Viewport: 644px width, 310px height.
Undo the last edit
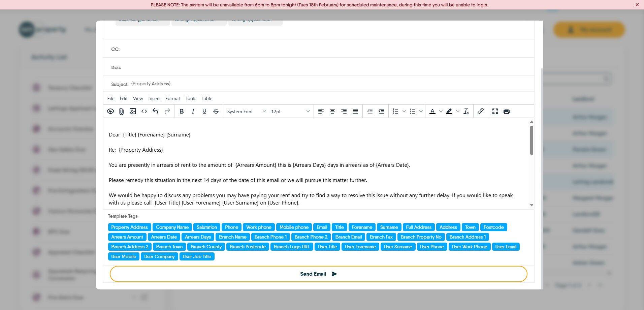155,111
